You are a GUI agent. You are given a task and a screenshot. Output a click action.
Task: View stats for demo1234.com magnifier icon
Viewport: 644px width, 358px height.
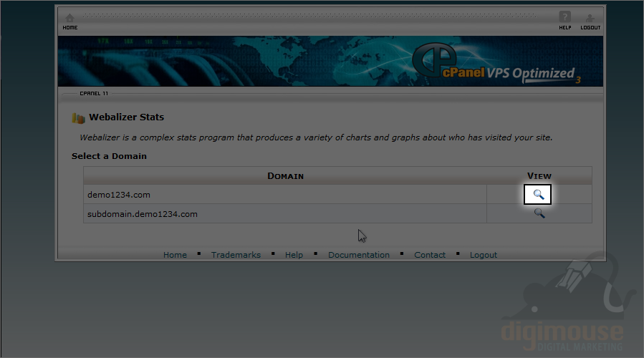pos(539,194)
